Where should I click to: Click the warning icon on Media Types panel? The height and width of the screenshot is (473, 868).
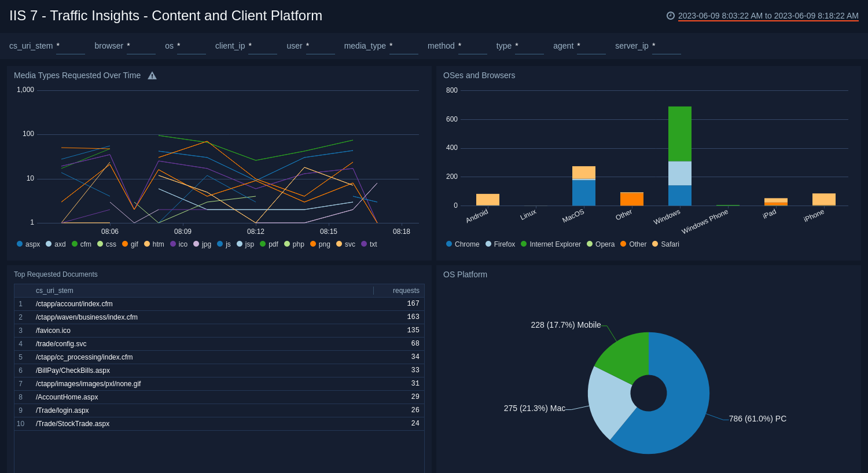(x=152, y=75)
